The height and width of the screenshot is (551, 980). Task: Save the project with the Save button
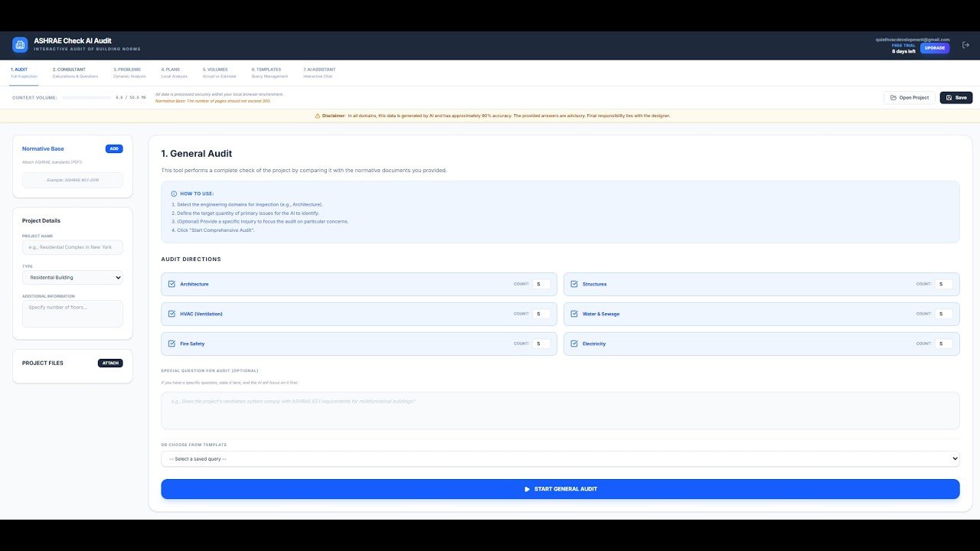(x=956, y=98)
